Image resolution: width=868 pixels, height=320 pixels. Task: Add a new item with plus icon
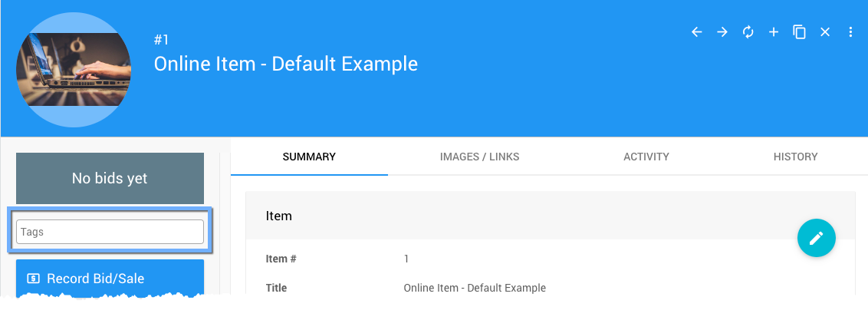774,32
